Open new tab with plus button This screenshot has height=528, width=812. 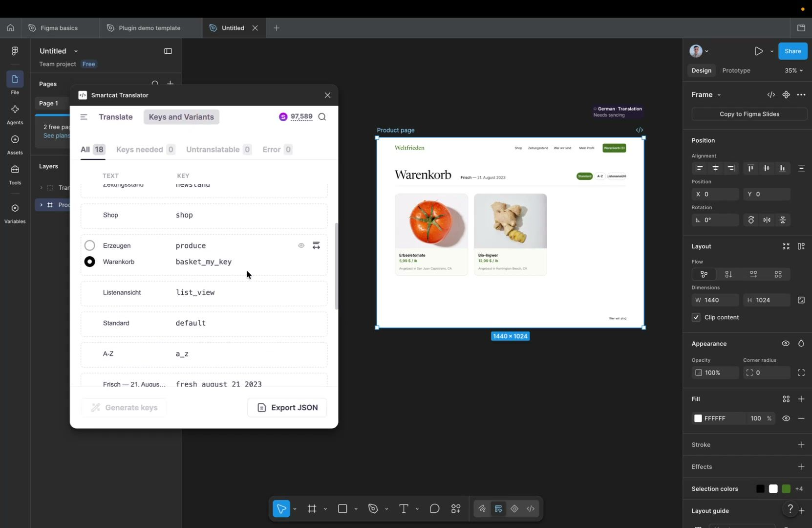pos(277,28)
